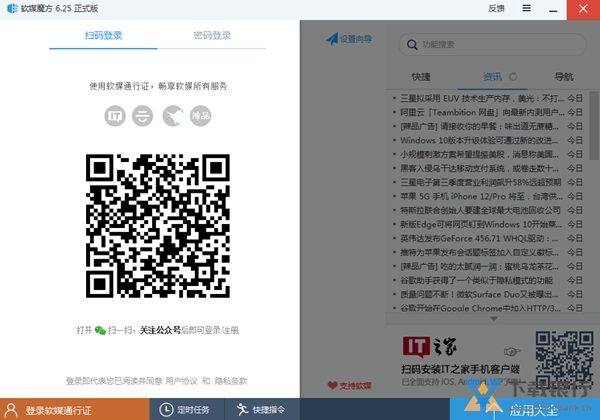600x420 pixels.
Task: Open the Windows 10版本升级 news headline
Action: 480,141
